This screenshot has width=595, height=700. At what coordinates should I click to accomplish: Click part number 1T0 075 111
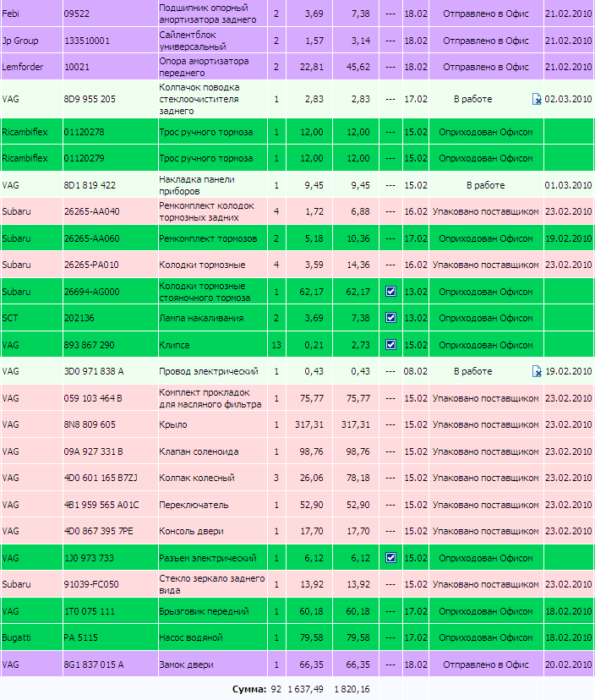point(90,611)
